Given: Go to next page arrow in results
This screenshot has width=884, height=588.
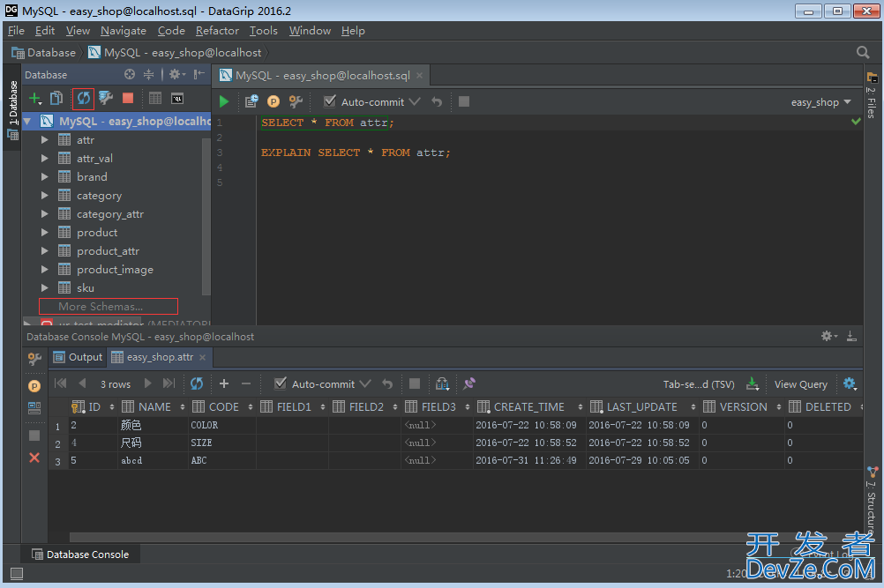Looking at the screenshot, I should 147,383.
